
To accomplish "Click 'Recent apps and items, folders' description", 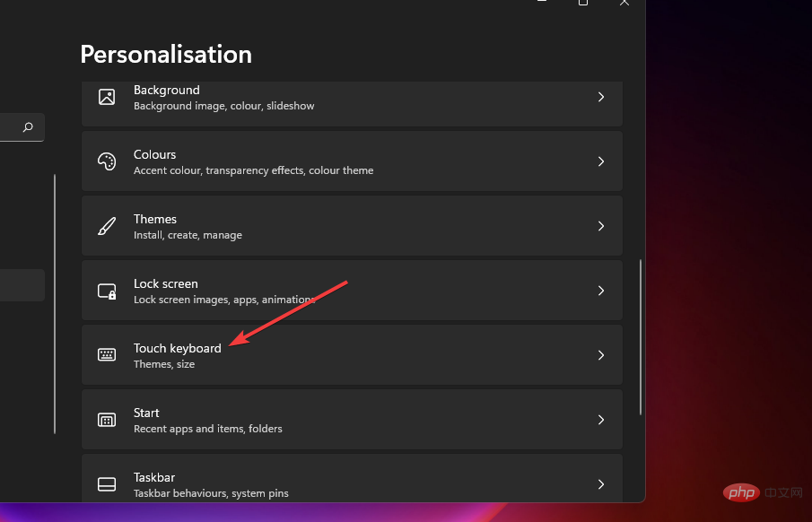I will click(x=207, y=429).
